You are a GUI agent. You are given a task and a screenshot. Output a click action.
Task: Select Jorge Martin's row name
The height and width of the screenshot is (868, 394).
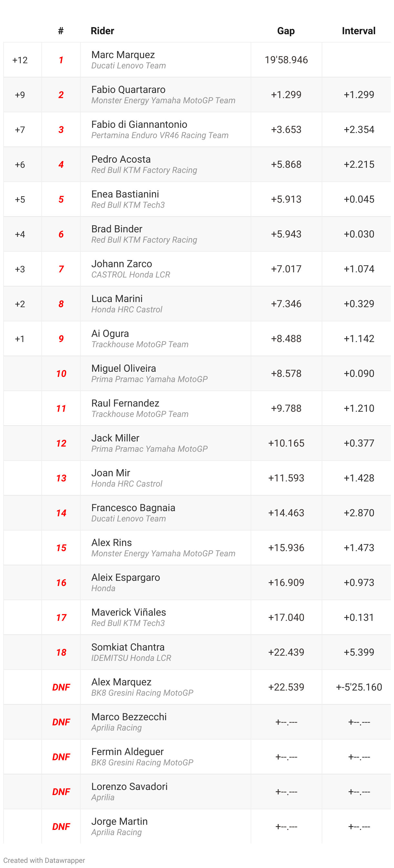pos(119,821)
